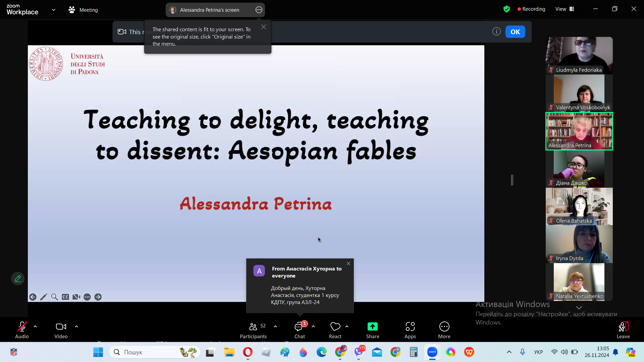Toggle slide subtitles CC icon
Viewport: 644px width, 362px height.
(65, 297)
